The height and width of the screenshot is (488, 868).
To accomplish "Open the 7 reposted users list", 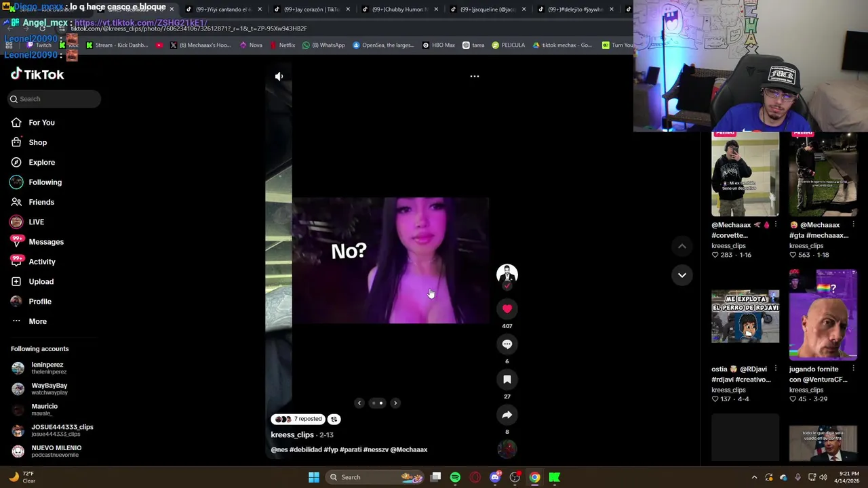I will pos(298,419).
